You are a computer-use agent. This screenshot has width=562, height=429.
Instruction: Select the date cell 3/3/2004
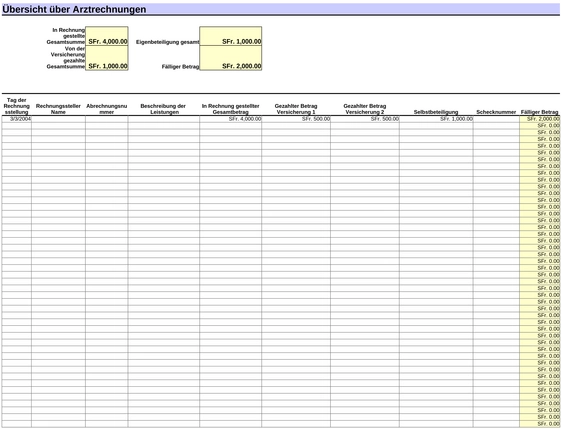16,119
